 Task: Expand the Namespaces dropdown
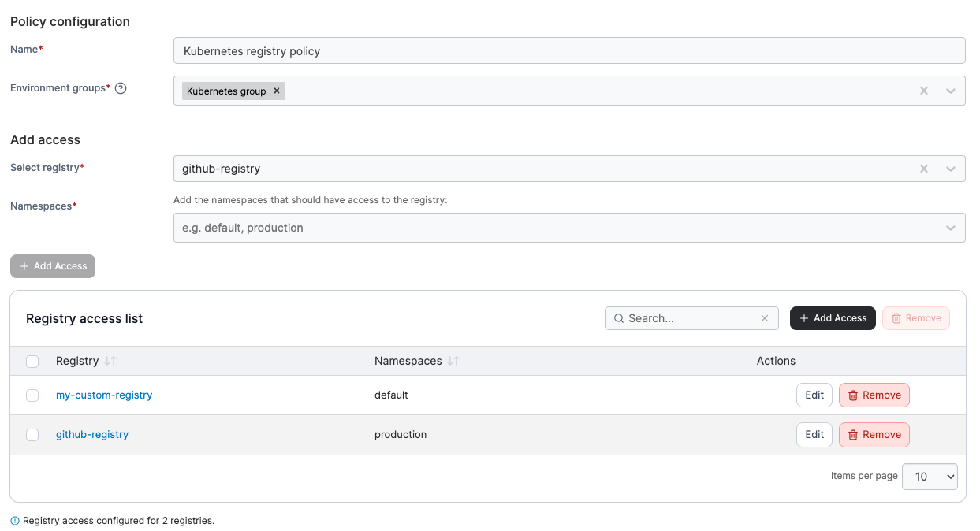point(951,228)
